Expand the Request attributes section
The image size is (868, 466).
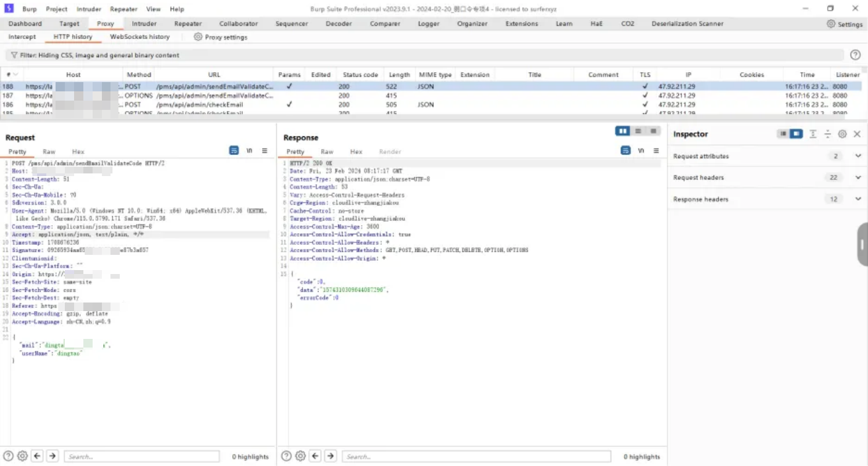point(858,156)
